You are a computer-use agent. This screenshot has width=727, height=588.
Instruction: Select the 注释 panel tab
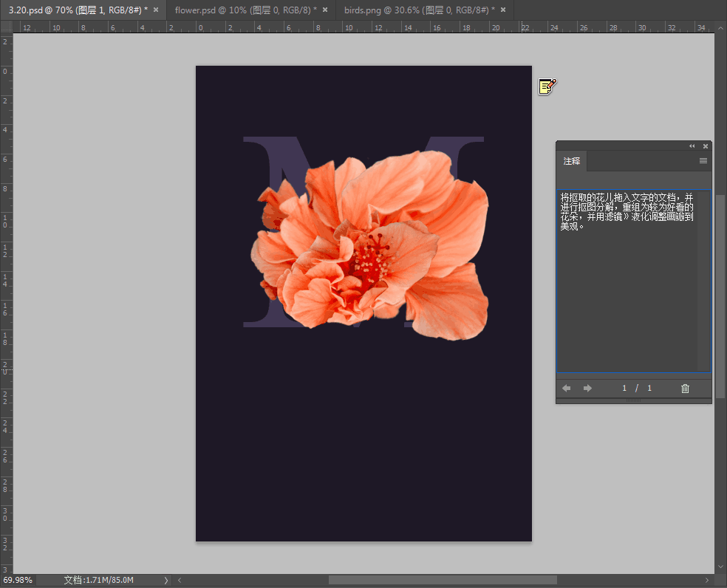click(572, 161)
